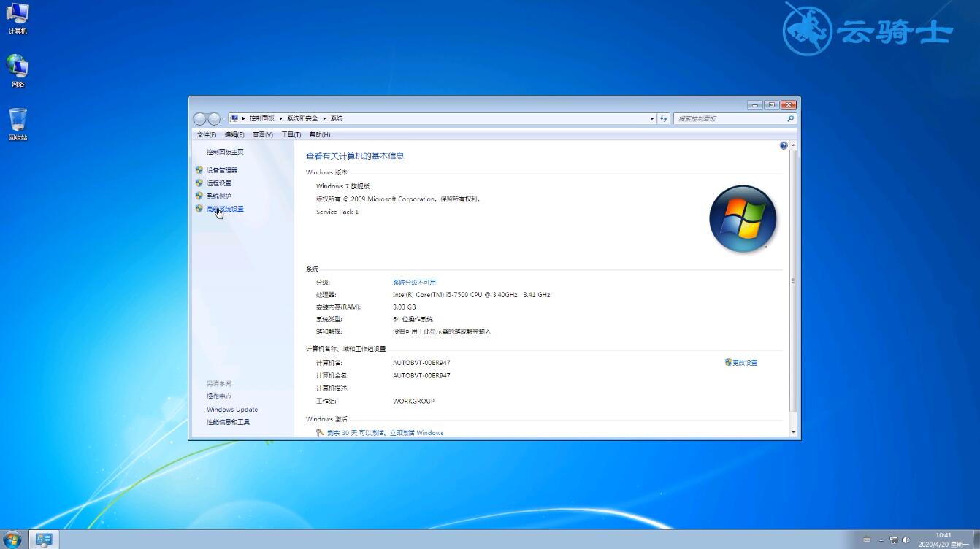Click the key icon in Windows 激活

coord(320,433)
